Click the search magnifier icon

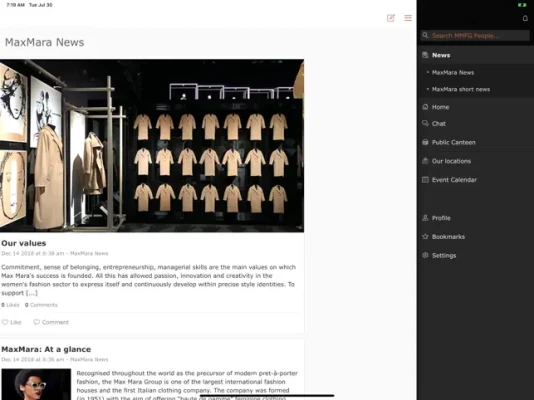coord(425,35)
